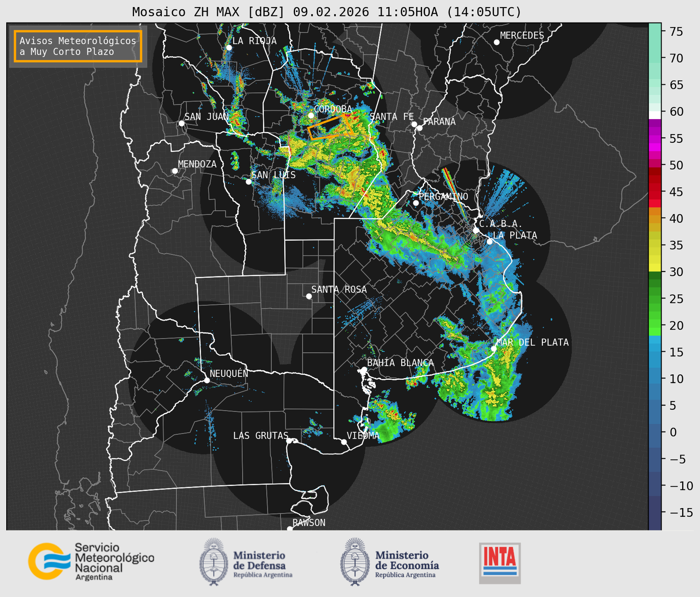Click the PERGAMINO city marker dot
Viewport: 700px width, 597px height.
coord(416,203)
